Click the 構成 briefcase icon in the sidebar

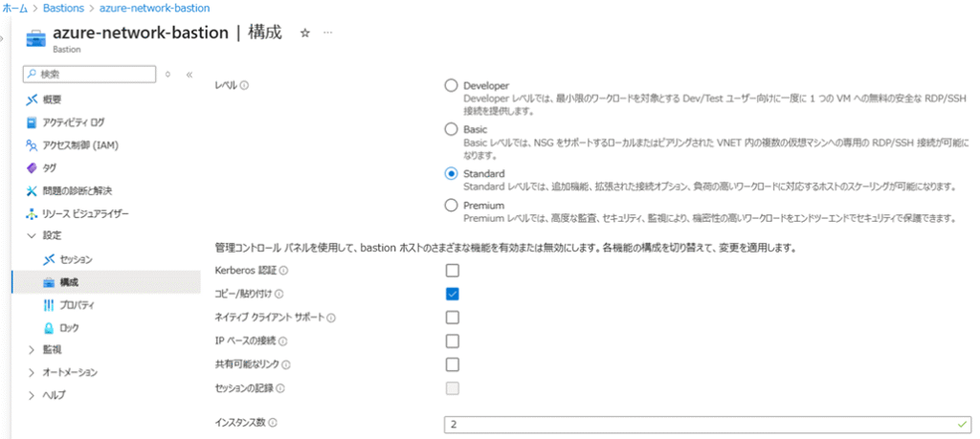50,282
